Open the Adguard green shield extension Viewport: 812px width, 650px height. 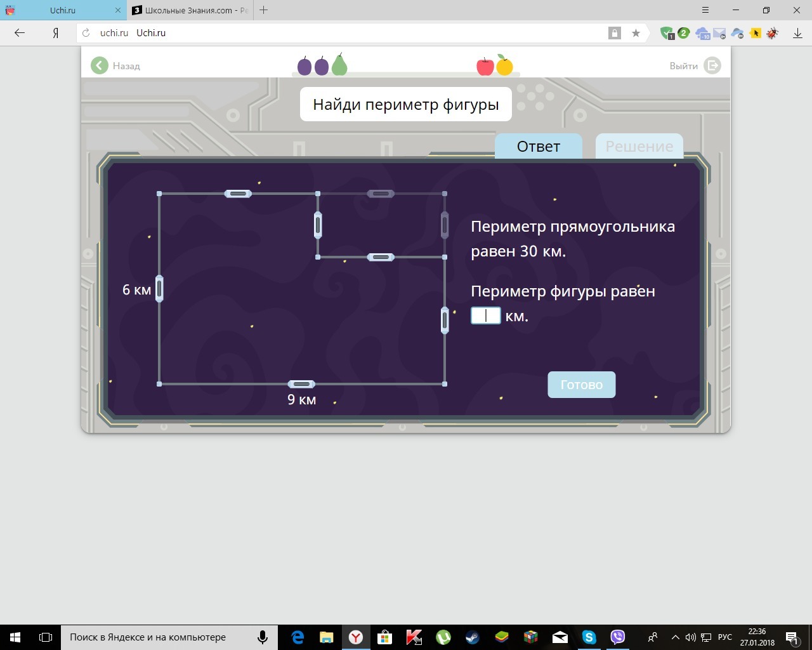coord(666,33)
